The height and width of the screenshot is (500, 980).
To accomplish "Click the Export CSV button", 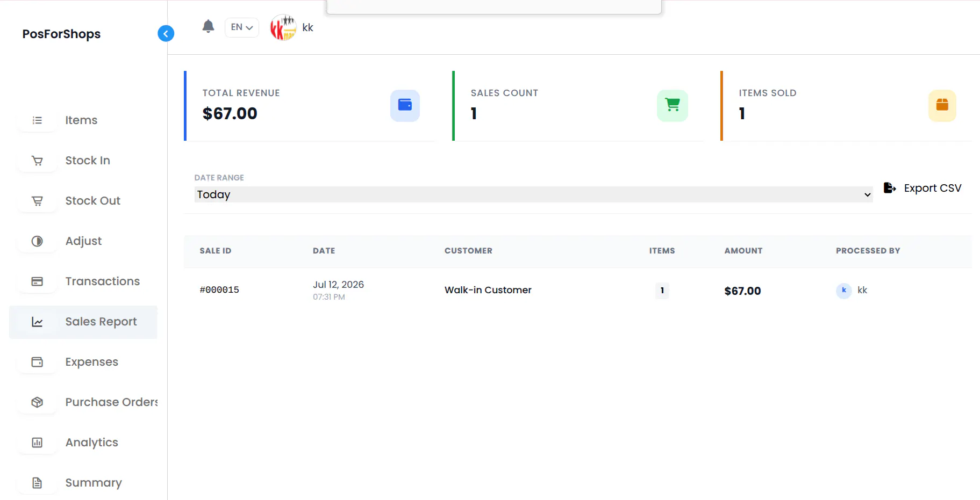I will tap(922, 188).
